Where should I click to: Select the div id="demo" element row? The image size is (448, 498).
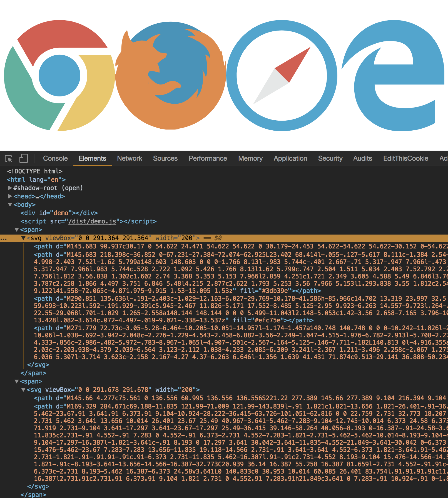click(59, 213)
